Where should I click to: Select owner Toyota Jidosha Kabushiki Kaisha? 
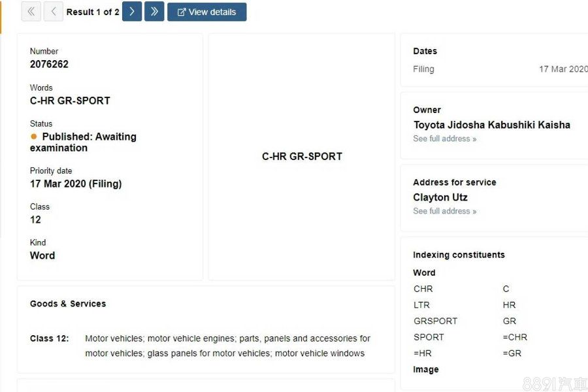(x=491, y=125)
